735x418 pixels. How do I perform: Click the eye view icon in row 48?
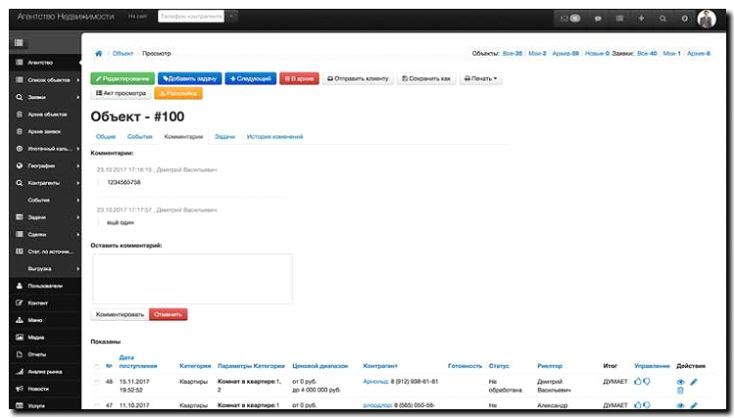click(681, 381)
